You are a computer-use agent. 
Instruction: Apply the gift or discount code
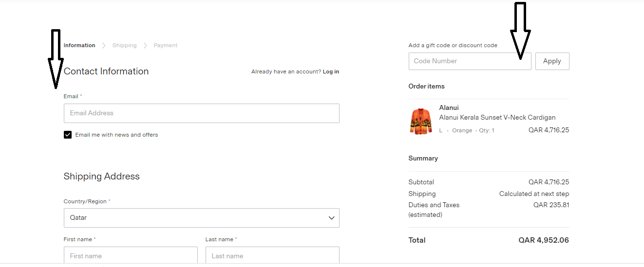(x=552, y=61)
